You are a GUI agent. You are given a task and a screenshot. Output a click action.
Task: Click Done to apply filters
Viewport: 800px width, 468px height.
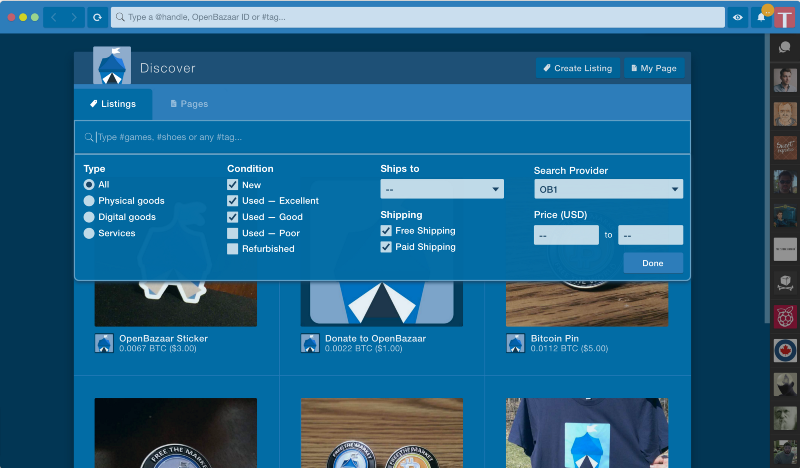coord(653,263)
